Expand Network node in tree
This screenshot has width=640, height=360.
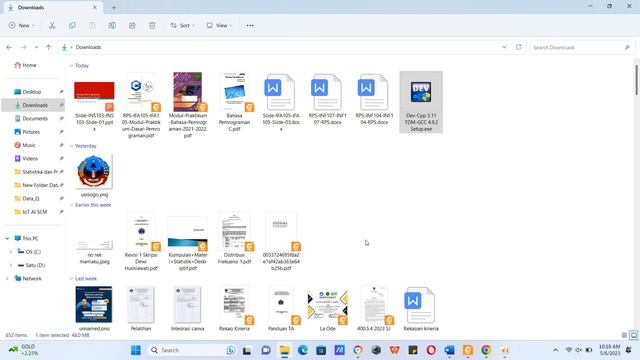pyautogui.click(x=7, y=278)
